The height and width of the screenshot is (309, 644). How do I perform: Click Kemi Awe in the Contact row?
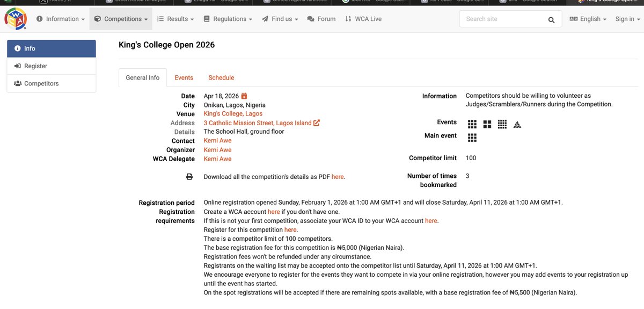(x=218, y=141)
